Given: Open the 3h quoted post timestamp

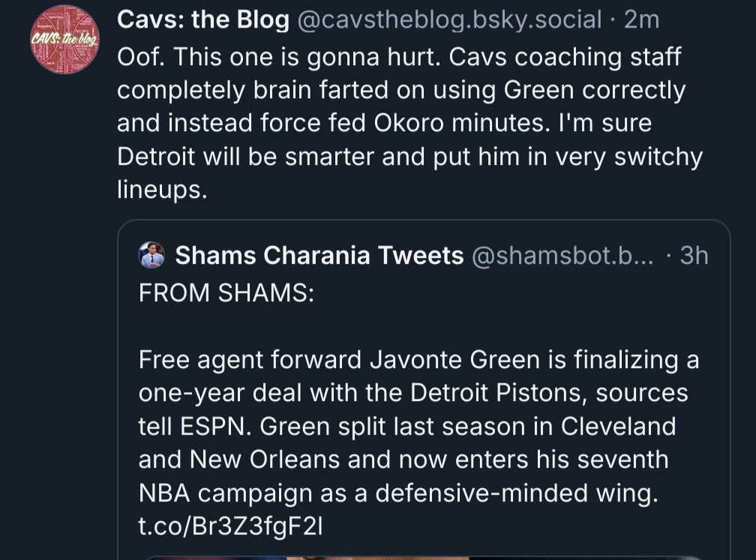Looking at the screenshot, I should pyautogui.click(x=694, y=256).
